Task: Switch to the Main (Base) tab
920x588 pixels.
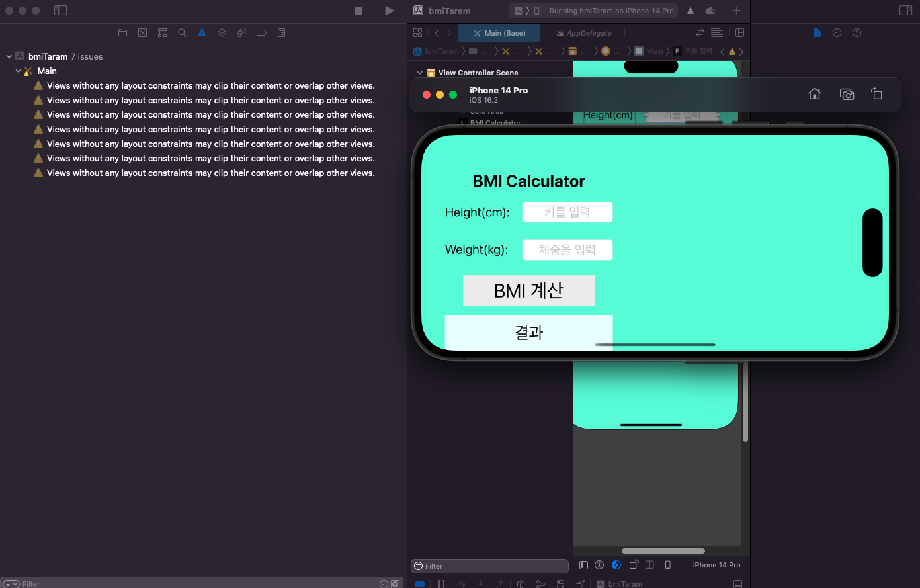Action: click(499, 33)
